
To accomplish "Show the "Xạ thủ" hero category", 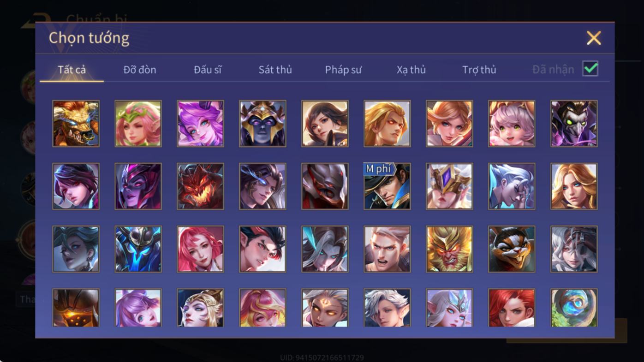I will click(x=411, y=70).
